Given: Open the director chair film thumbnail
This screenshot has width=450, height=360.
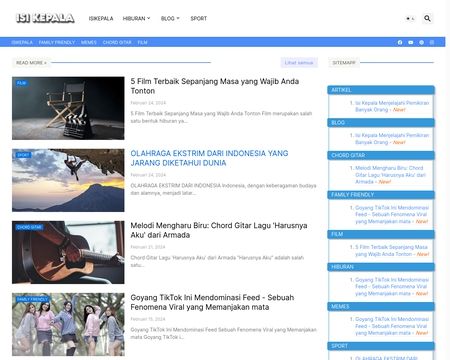Looking at the screenshot, I should [68, 108].
